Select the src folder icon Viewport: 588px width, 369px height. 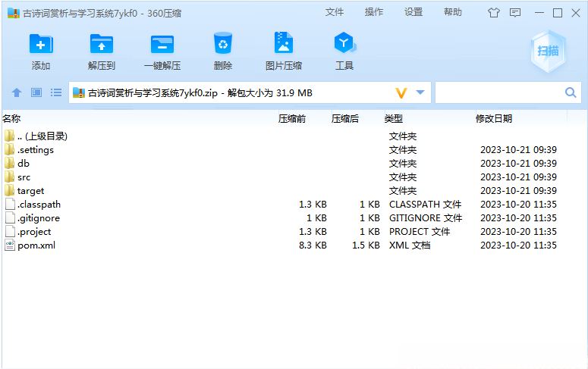[x=9, y=177]
